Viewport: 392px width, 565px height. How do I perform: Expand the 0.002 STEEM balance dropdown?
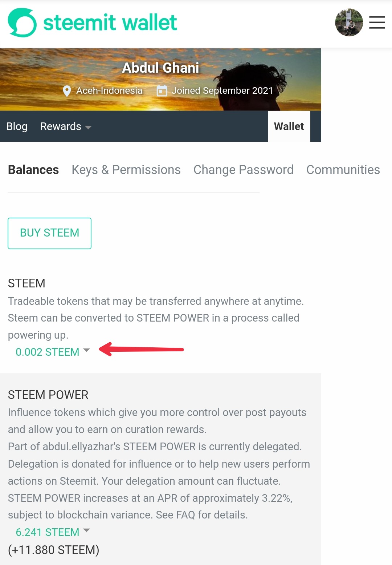52,352
